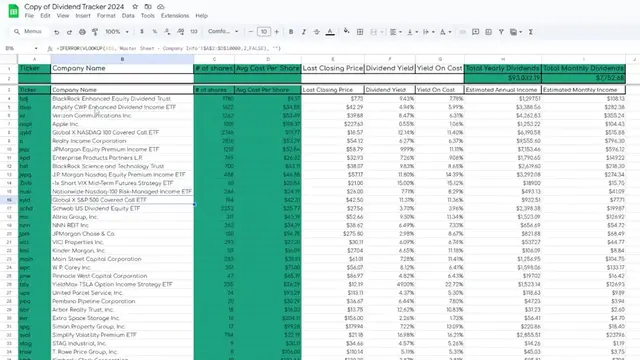
Task: Open the name box dropdown arrow
Action: pyautogui.click(x=36, y=49)
